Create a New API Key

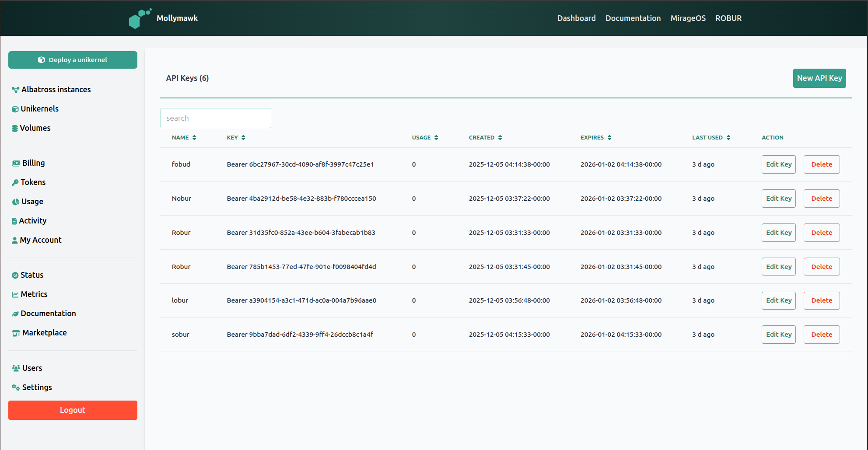[x=819, y=78]
